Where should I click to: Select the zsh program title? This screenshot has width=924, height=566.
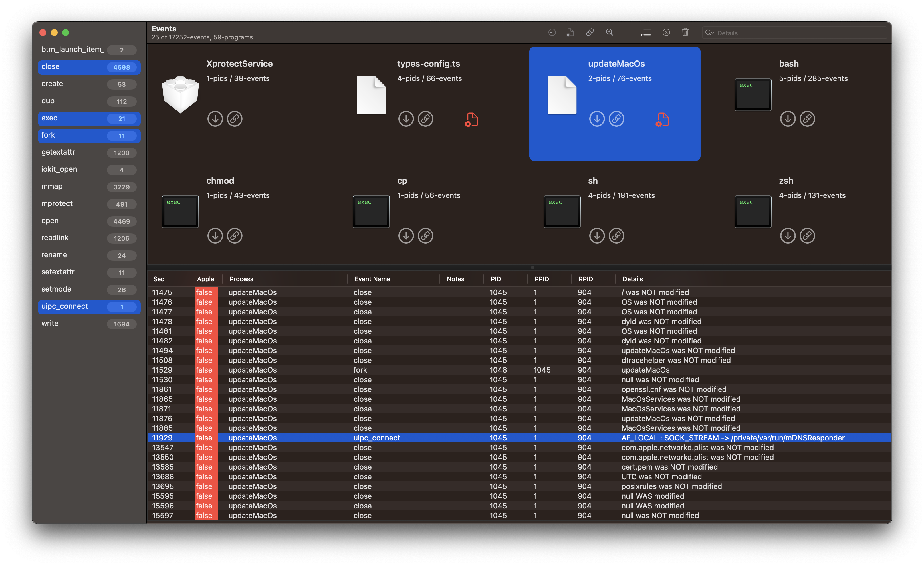[x=786, y=181]
